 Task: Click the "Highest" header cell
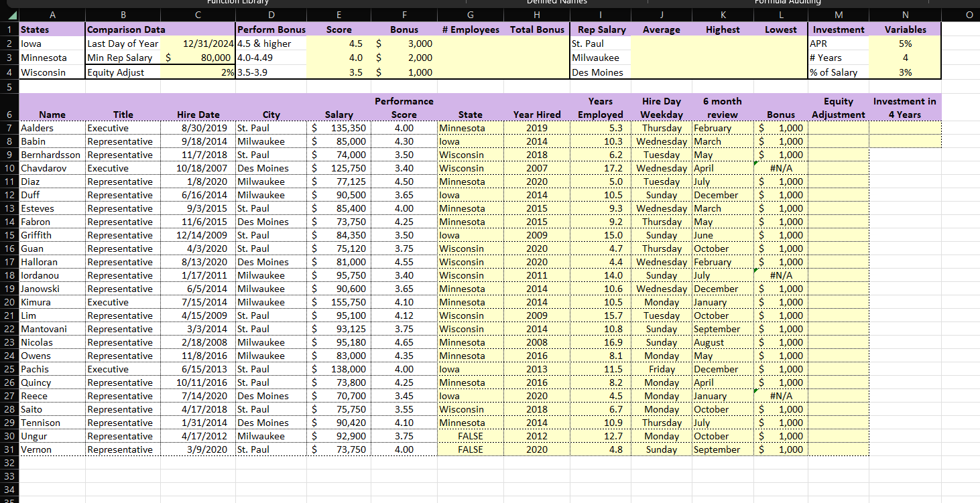[x=723, y=29]
